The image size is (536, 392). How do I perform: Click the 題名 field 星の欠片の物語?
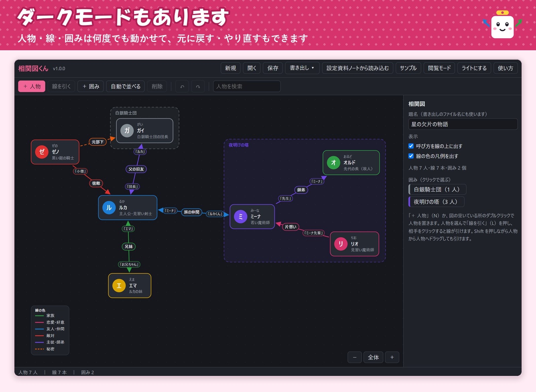click(463, 124)
